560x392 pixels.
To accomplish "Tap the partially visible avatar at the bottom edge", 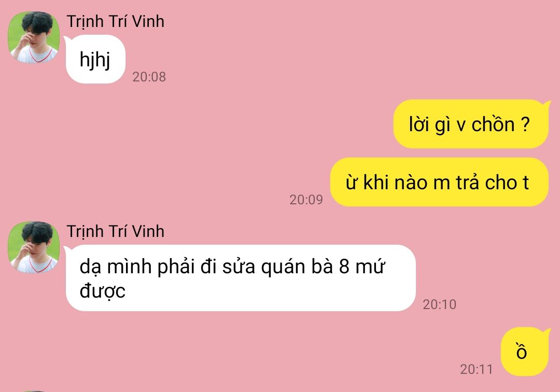I will coord(34,391).
